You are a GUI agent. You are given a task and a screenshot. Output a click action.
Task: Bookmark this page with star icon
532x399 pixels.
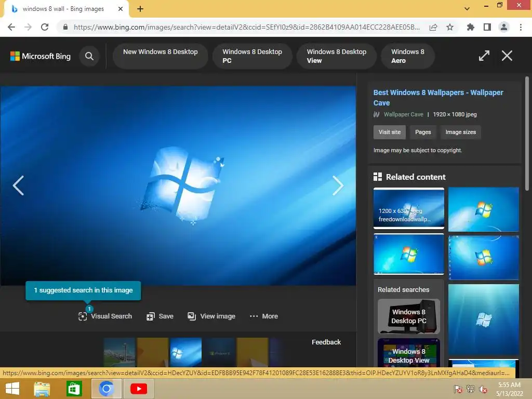450,27
